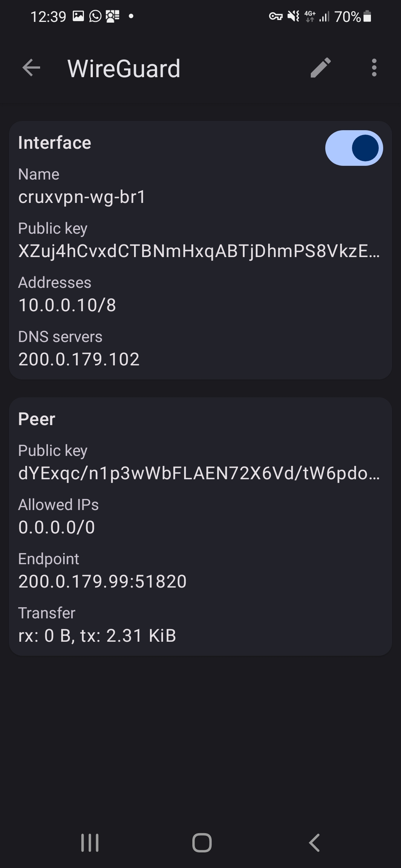Tap the pencil edit tunnel icon

[x=320, y=68]
